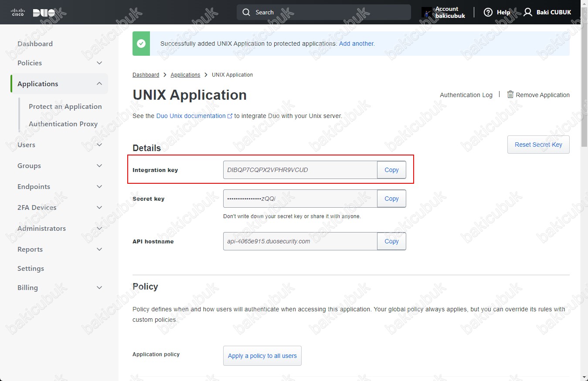Open the account avatar thumbnail
This screenshot has width=588, height=381.
427,12
